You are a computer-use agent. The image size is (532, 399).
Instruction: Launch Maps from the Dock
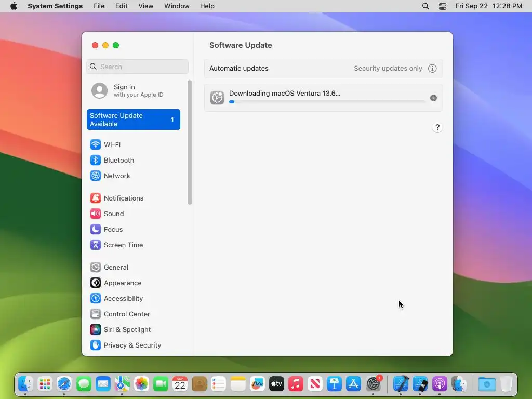coord(122,384)
